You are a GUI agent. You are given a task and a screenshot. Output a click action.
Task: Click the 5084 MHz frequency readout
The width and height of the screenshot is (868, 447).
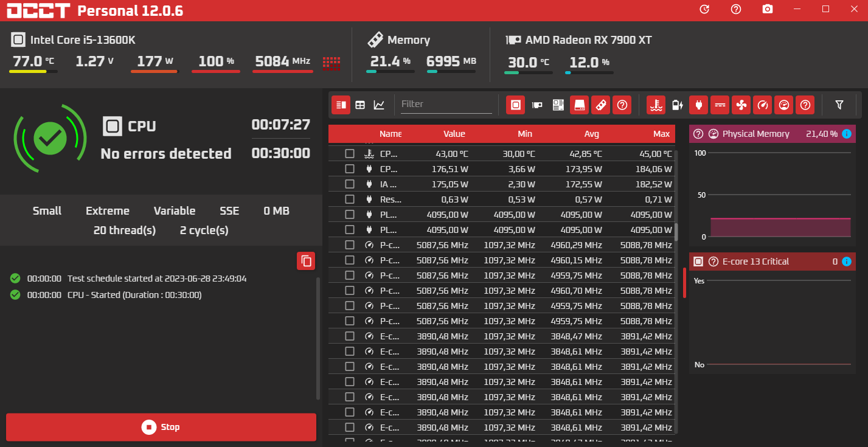tap(283, 61)
